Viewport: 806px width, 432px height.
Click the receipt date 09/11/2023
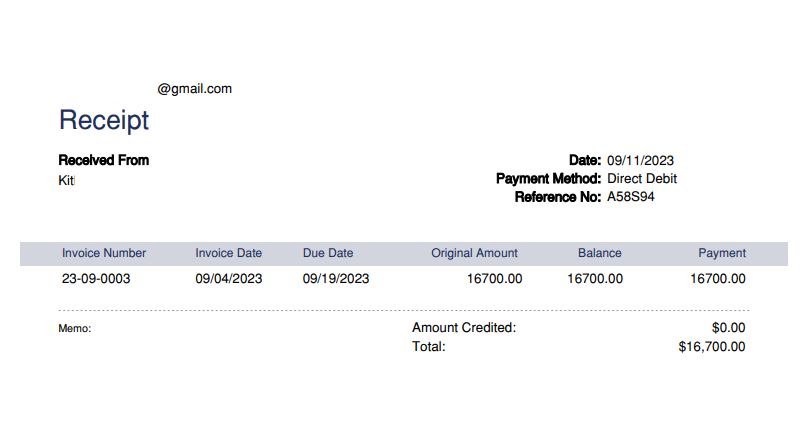coord(640,160)
